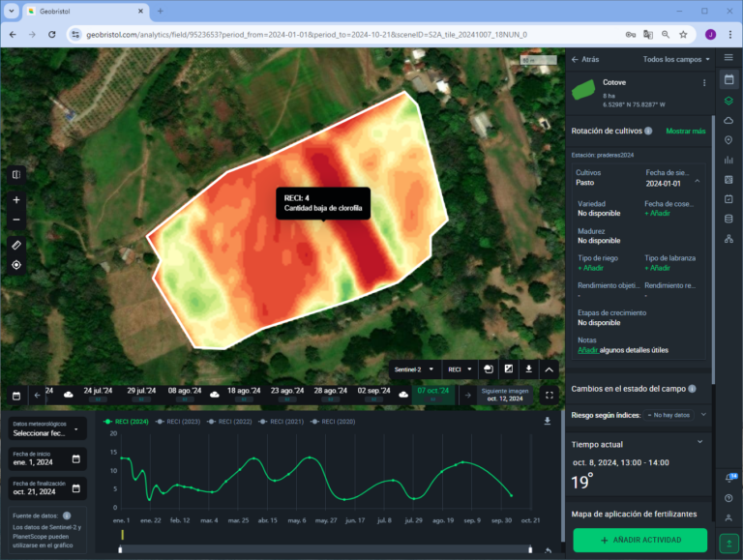Image resolution: width=743 pixels, height=560 pixels.
Task: Open the Cotove field options menu
Action: click(703, 83)
